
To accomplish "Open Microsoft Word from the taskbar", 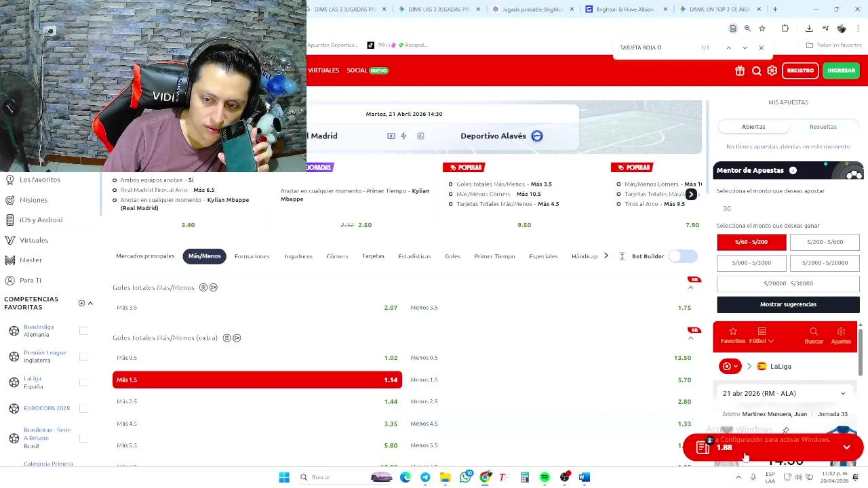I will [585, 477].
